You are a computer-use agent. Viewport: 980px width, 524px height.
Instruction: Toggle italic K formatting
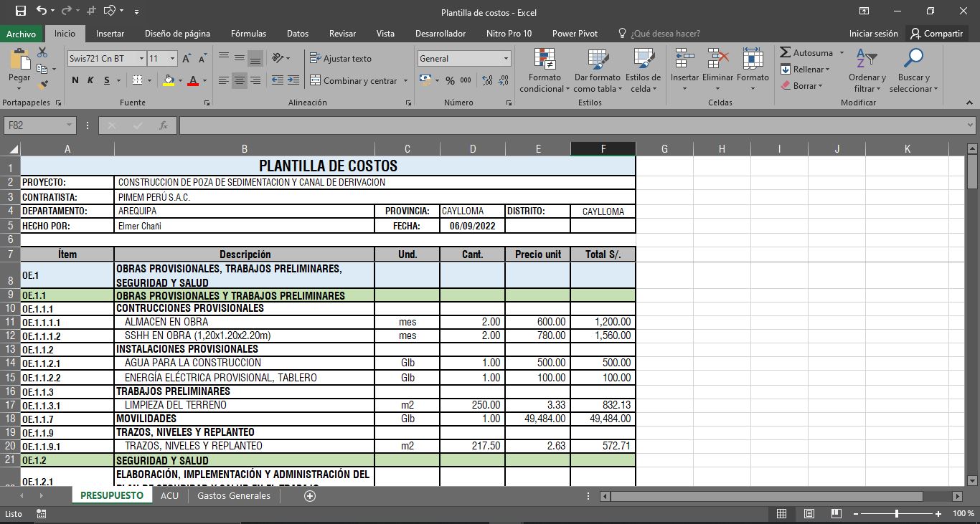(90, 80)
